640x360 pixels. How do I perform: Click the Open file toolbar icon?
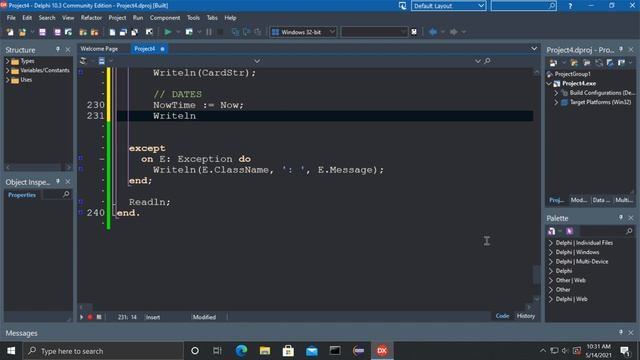[22, 32]
